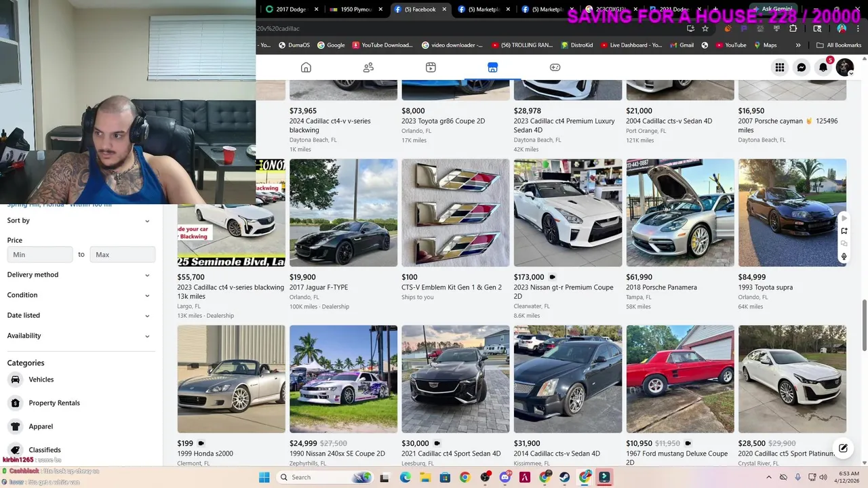Open Microsoft Edge from the taskbar
This screenshot has width=868, height=488.
click(x=405, y=477)
